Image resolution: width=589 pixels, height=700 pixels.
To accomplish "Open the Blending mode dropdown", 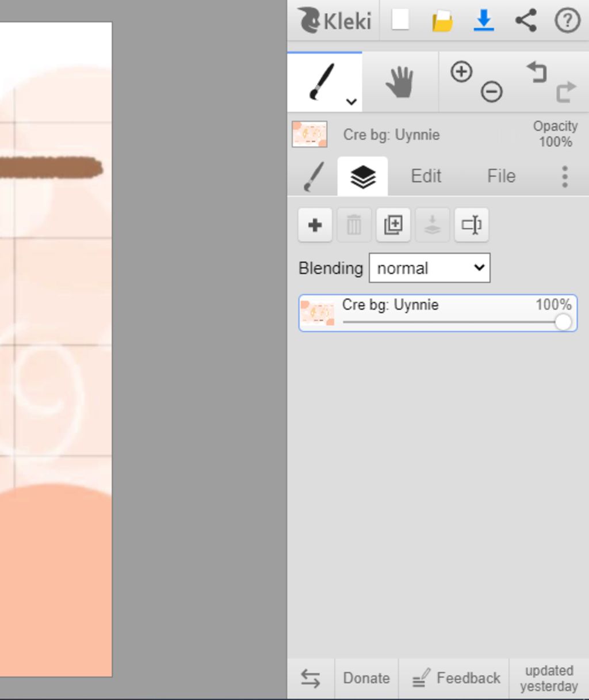I will tap(430, 268).
